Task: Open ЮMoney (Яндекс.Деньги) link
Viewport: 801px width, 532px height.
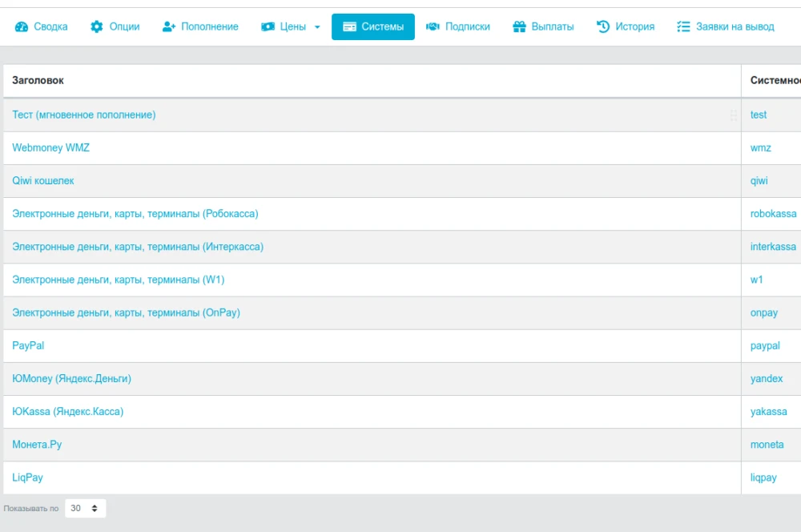Action: pyautogui.click(x=71, y=379)
